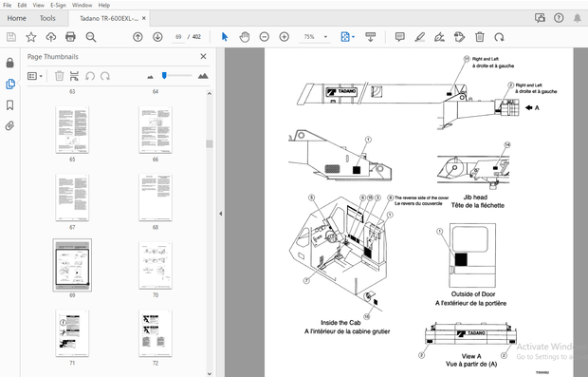Select the Highlight text pen tool
The width and height of the screenshot is (588, 377).
click(x=419, y=37)
